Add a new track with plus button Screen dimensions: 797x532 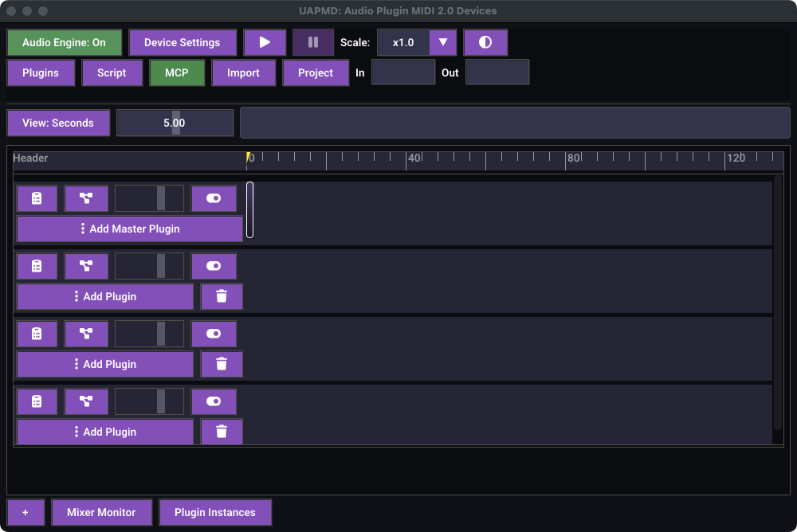pos(26,512)
